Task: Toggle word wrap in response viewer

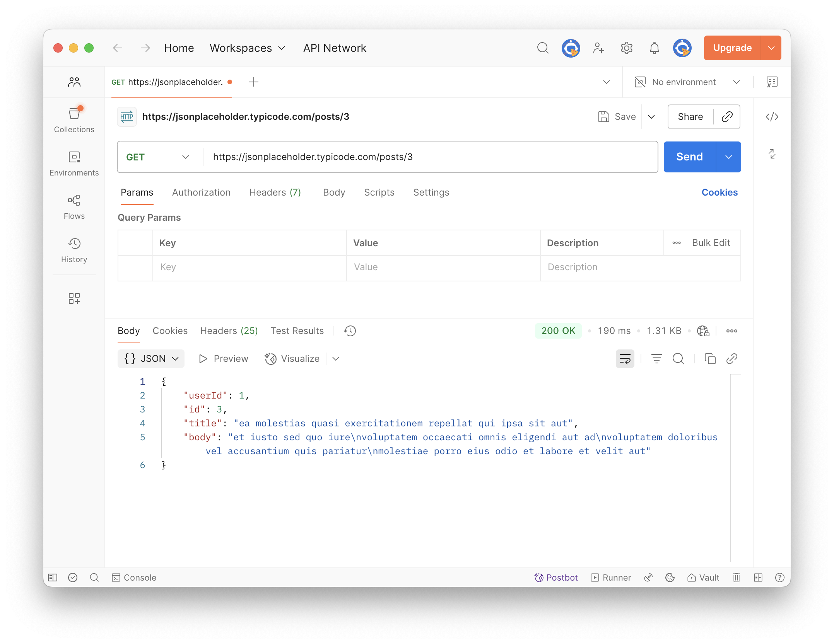Action: point(625,359)
